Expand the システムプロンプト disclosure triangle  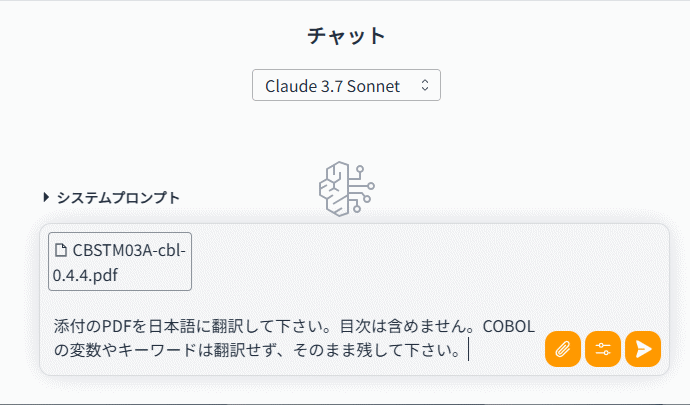click(46, 197)
